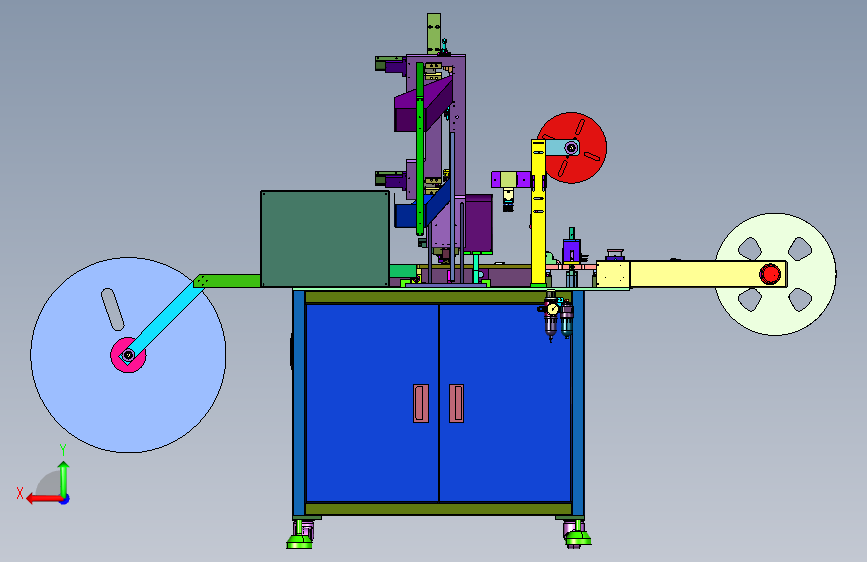Select the long yellow horizontal arm
The image size is (867, 562).
click(708, 274)
